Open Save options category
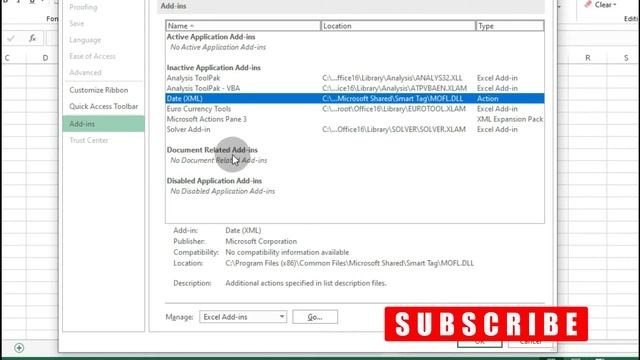This screenshot has height=360, width=640. 77,24
